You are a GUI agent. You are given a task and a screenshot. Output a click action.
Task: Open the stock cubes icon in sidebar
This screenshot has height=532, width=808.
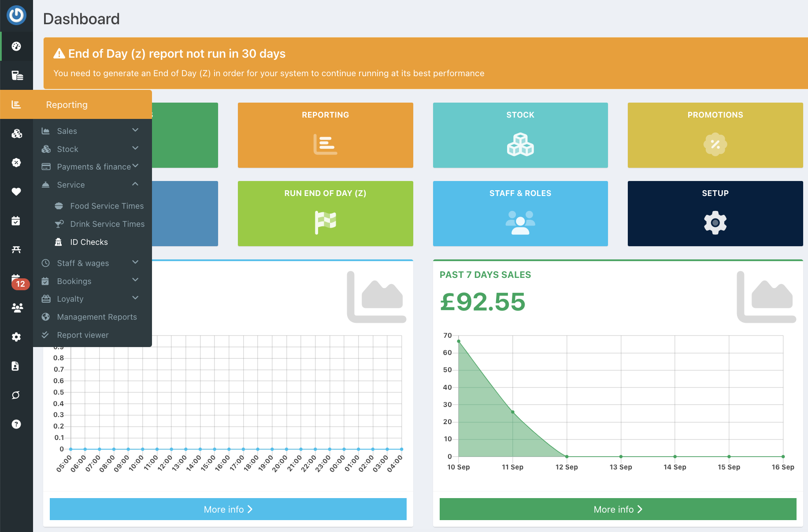click(x=17, y=133)
